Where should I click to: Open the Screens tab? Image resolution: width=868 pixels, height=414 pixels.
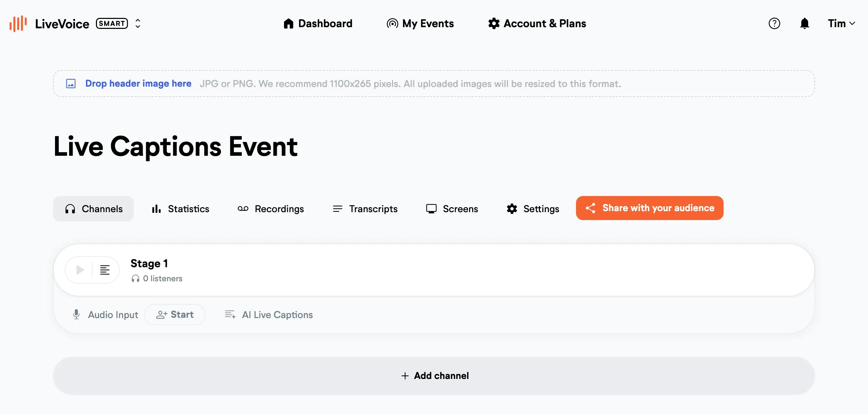(x=452, y=209)
